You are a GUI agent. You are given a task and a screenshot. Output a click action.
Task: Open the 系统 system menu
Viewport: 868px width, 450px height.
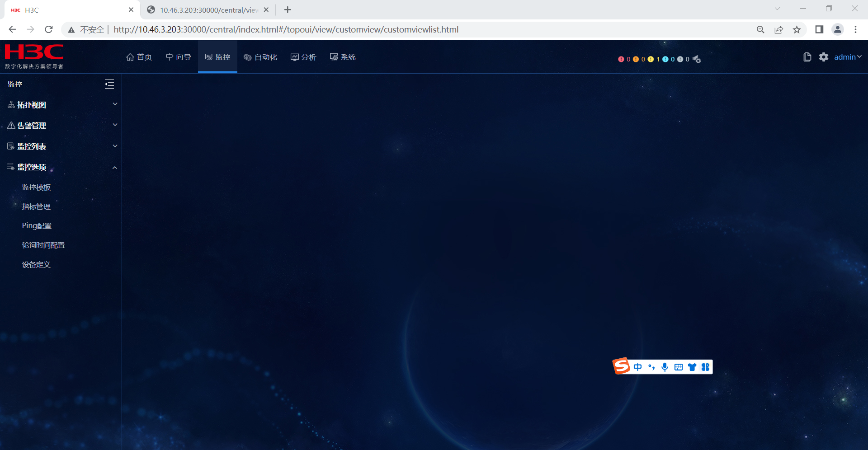pos(343,57)
